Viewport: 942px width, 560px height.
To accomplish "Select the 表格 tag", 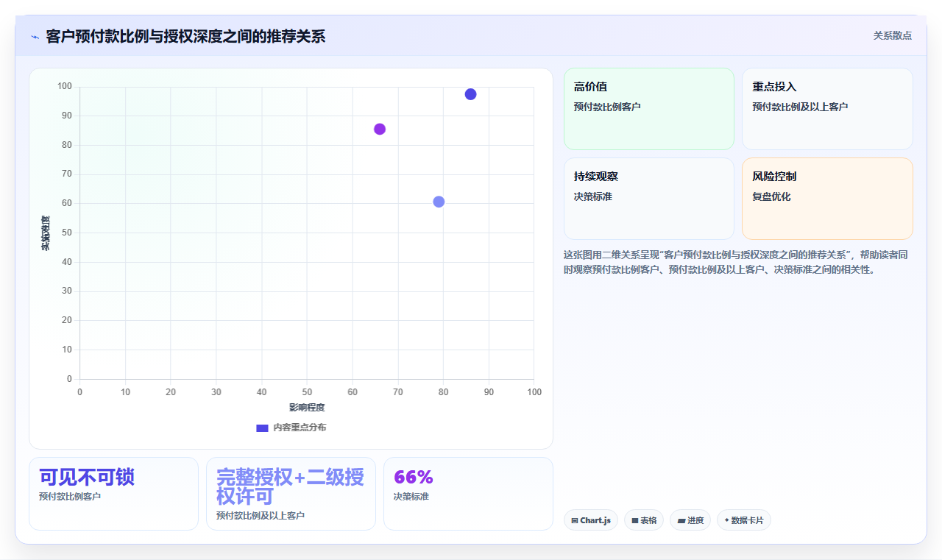I will coord(644,520).
